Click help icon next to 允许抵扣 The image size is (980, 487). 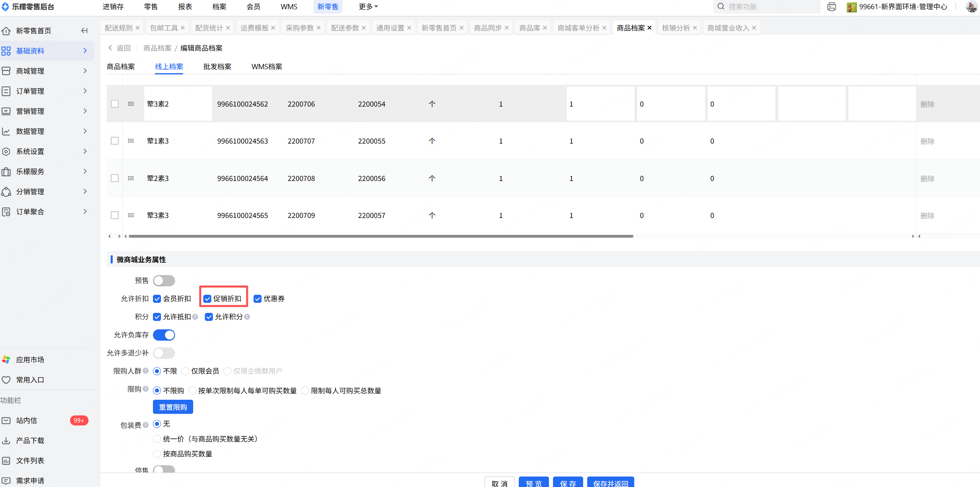click(195, 317)
